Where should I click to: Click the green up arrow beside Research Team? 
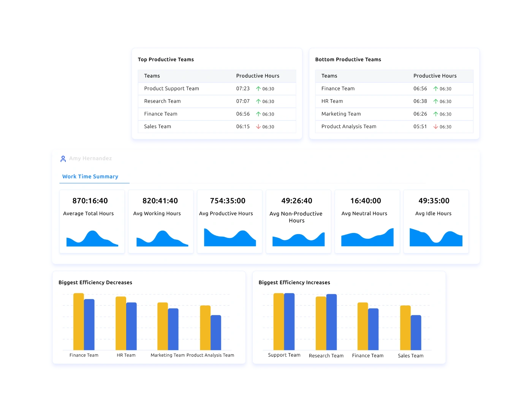(x=259, y=101)
